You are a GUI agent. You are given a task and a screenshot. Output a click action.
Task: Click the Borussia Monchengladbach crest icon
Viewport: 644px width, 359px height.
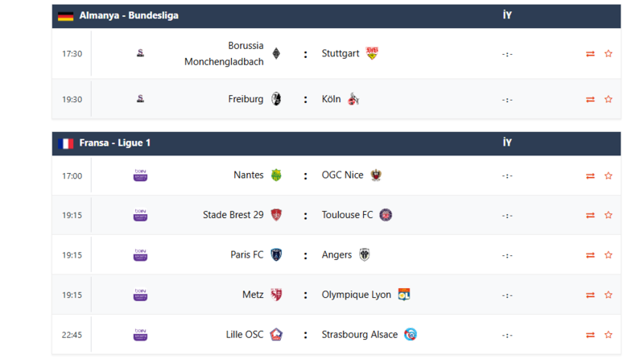(277, 54)
